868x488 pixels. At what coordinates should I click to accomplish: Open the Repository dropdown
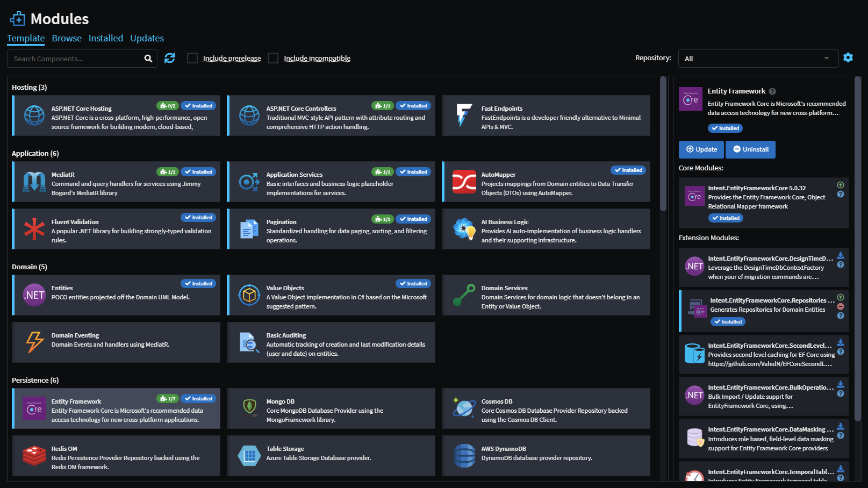tap(758, 59)
